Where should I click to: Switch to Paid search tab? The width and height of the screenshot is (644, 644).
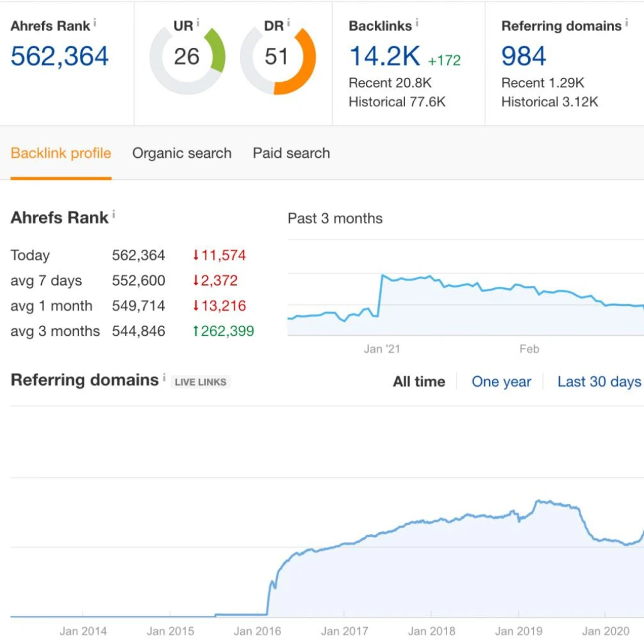291,153
